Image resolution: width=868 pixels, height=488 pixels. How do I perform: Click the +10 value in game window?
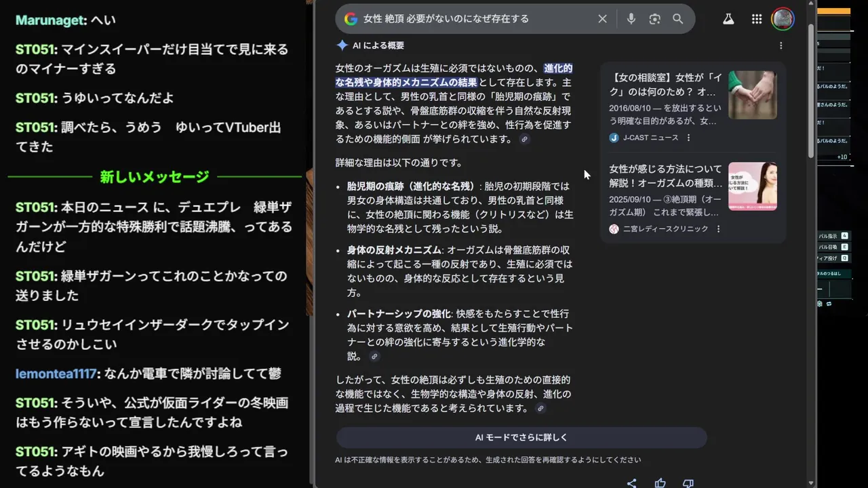point(842,157)
